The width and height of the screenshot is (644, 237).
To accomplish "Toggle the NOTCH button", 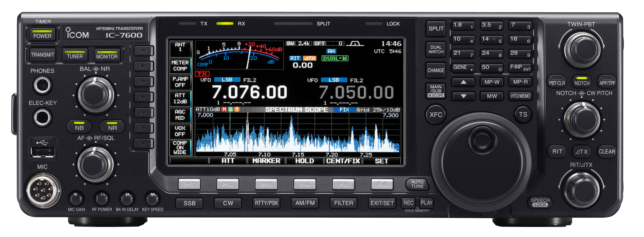I will pyautogui.click(x=582, y=81).
